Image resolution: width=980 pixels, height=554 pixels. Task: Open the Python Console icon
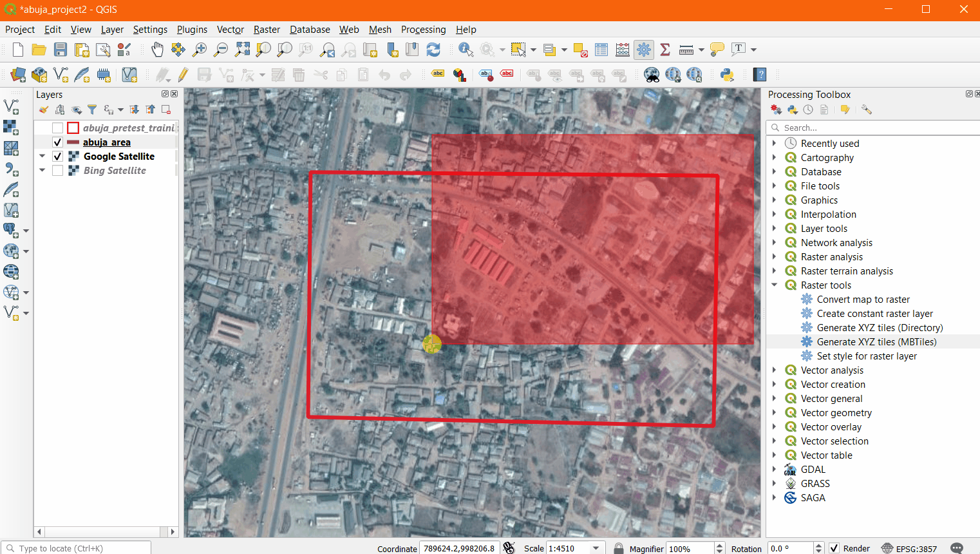coord(728,75)
